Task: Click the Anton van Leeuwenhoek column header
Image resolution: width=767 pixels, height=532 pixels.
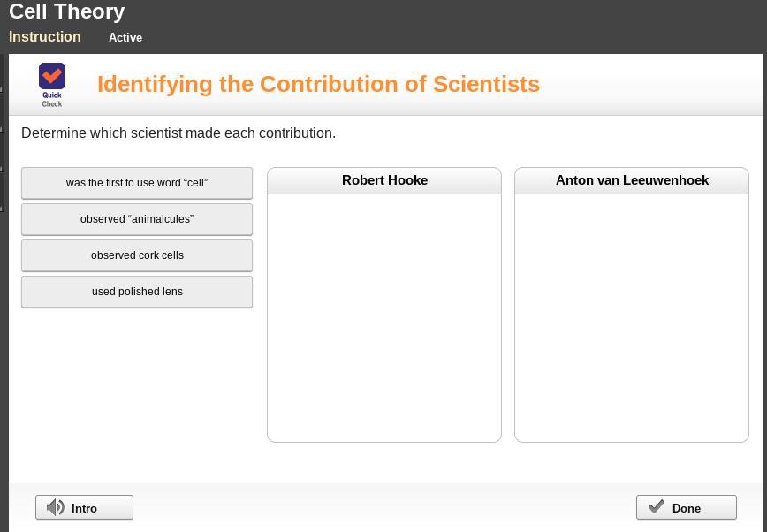Action: point(632,180)
